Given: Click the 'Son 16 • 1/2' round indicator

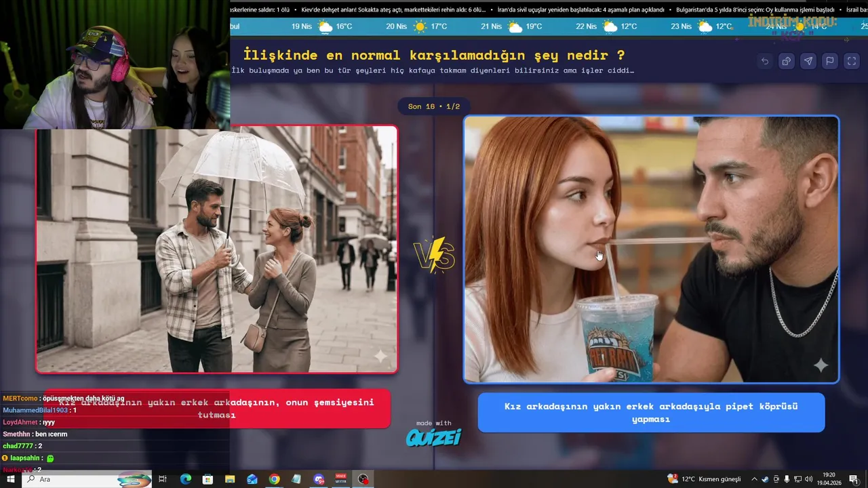Looking at the screenshot, I should click(x=434, y=106).
